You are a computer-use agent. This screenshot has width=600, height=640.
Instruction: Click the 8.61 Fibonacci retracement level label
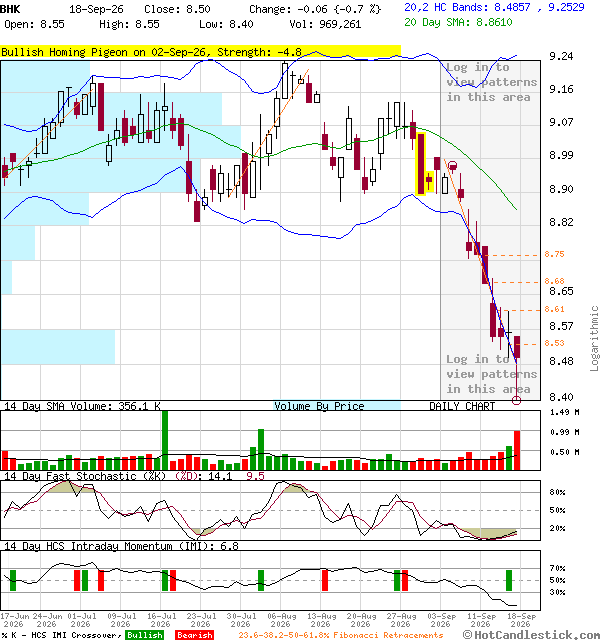click(554, 309)
